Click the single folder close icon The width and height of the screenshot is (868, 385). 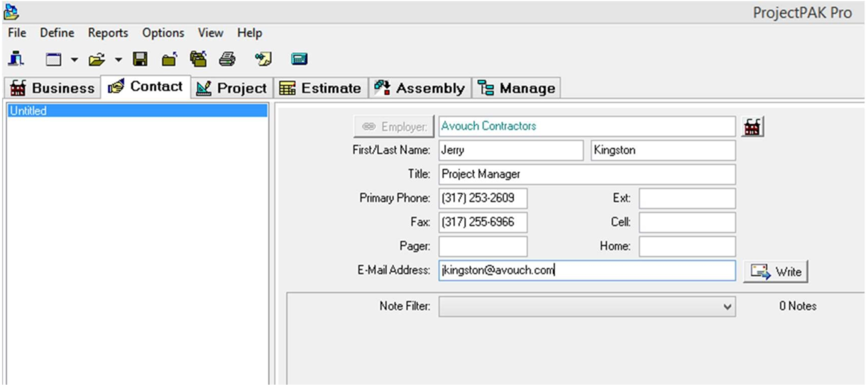coord(170,60)
